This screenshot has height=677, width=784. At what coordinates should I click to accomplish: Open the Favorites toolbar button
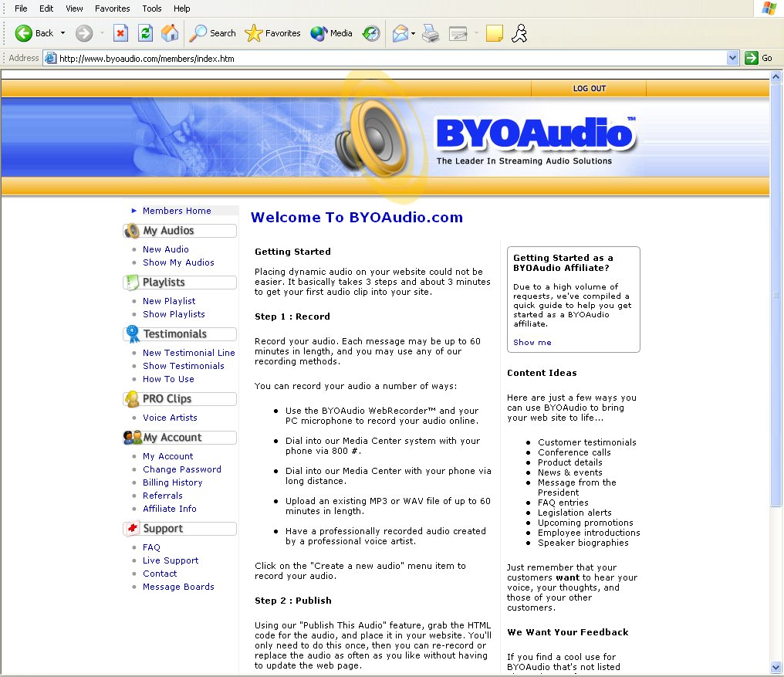[273, 33]
